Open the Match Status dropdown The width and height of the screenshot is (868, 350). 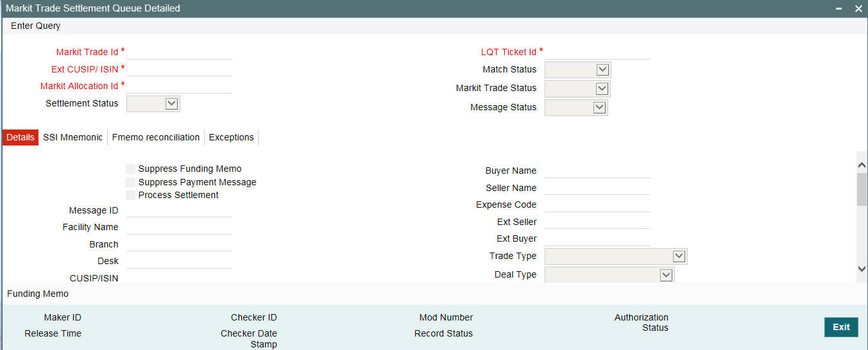click(577, 69)
